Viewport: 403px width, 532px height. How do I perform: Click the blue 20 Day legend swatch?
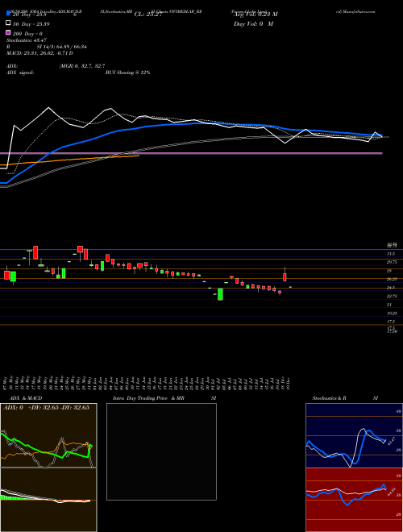point(8,14)
